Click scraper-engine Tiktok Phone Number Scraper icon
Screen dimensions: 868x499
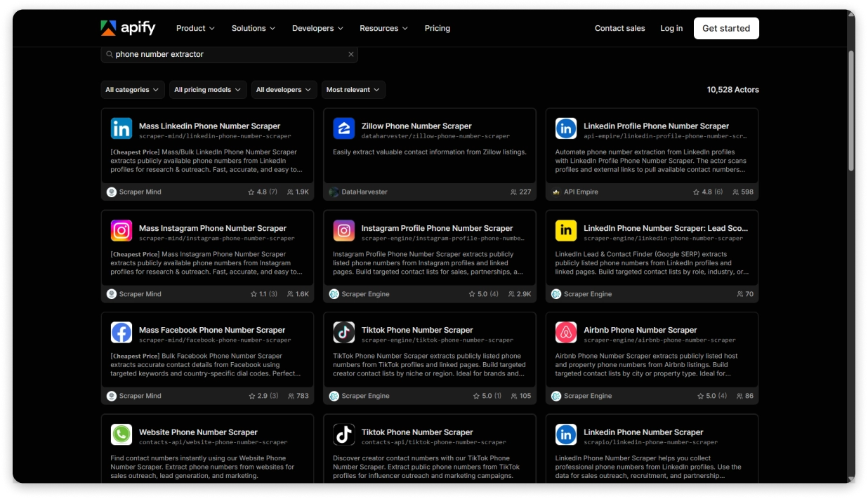[344, 332]
